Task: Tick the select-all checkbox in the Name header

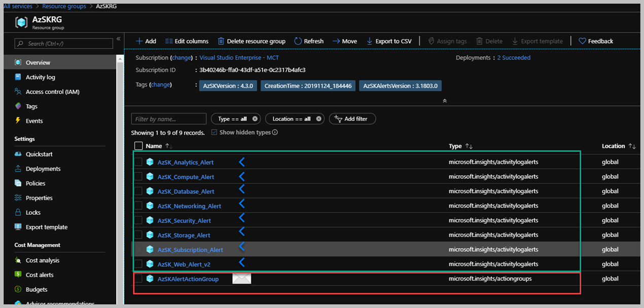Action: (x=138, y=146)
